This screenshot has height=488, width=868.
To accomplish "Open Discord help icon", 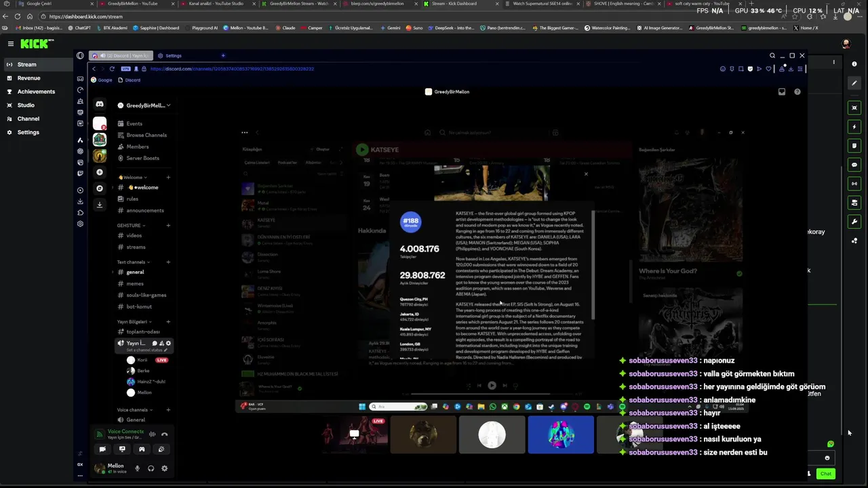I will pos(797,91).
